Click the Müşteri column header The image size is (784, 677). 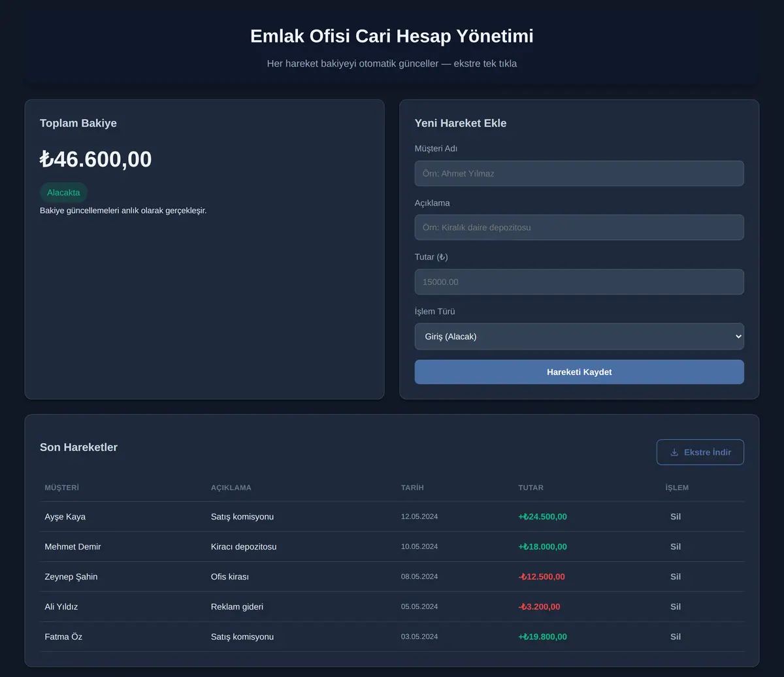click(x=61, y=487)
